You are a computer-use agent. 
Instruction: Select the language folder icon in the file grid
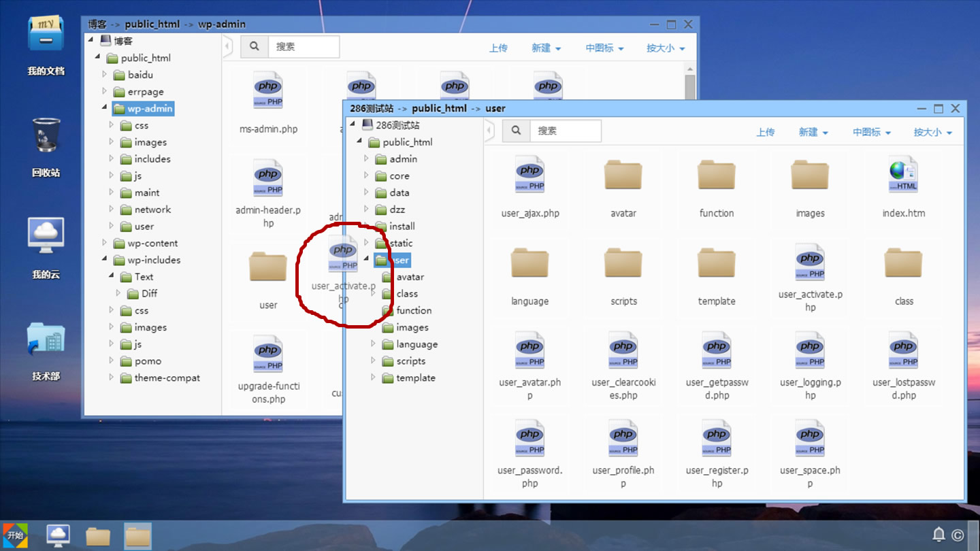(529, 263)
